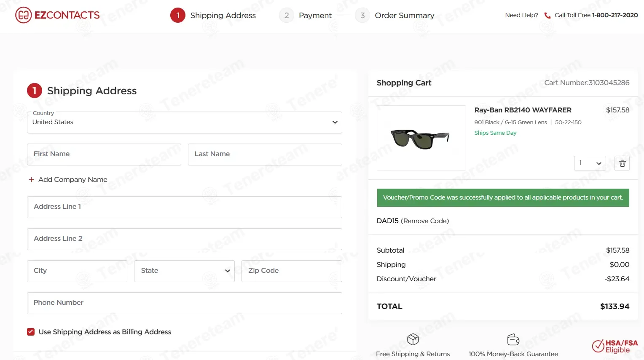Focus the Zip Code field
This screenshot has width=644, height=360.
292,271
